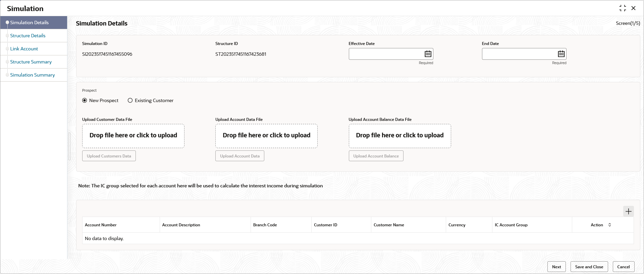Click the 'No data to display.' table row

pyautogui.click(x=358, y=238)
